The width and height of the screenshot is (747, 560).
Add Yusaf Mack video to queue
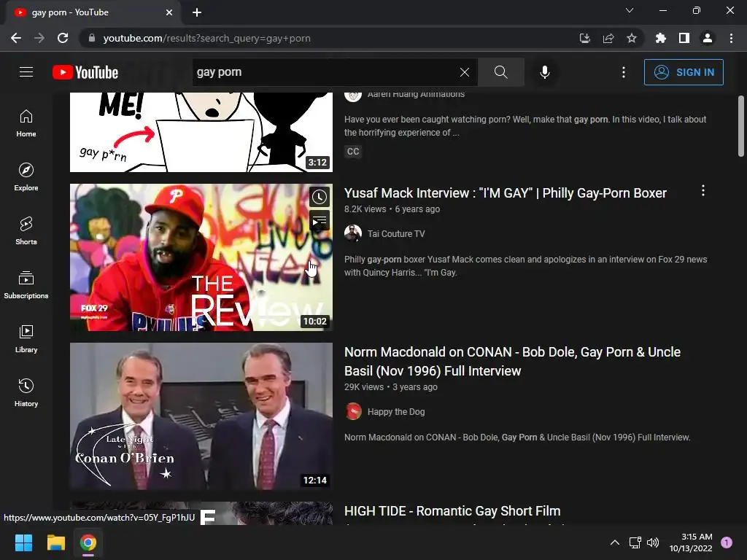pos(320,220)
